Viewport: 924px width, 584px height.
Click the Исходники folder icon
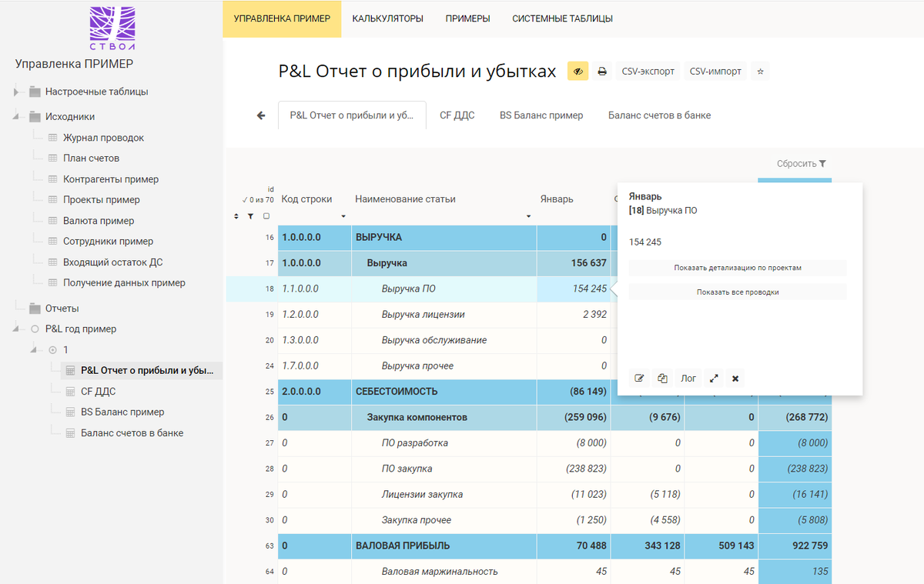[x=35, y=117]
